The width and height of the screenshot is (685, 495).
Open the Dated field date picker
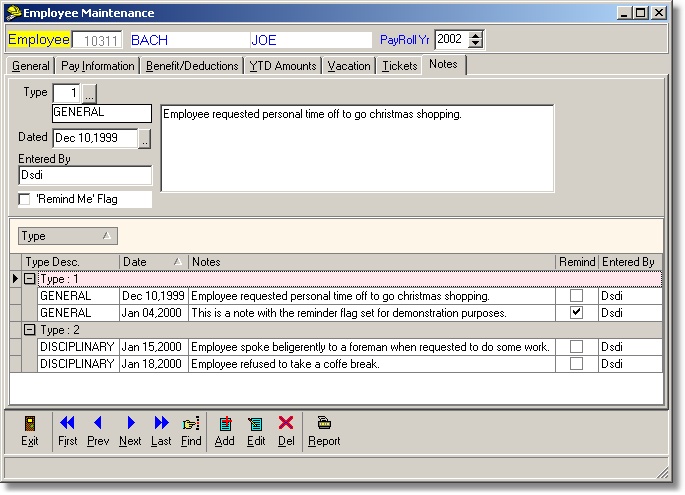click(144, 139)
